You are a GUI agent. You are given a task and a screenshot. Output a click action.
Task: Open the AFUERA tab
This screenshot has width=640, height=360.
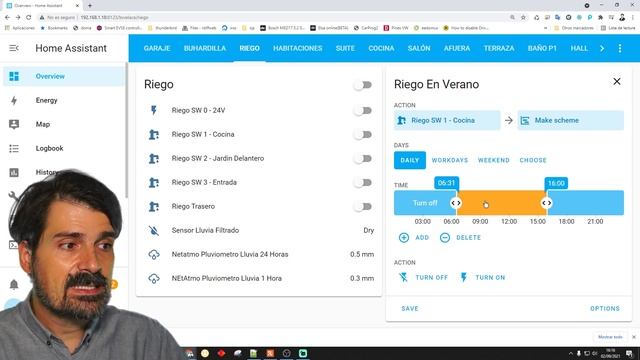(x=457, y=48)
